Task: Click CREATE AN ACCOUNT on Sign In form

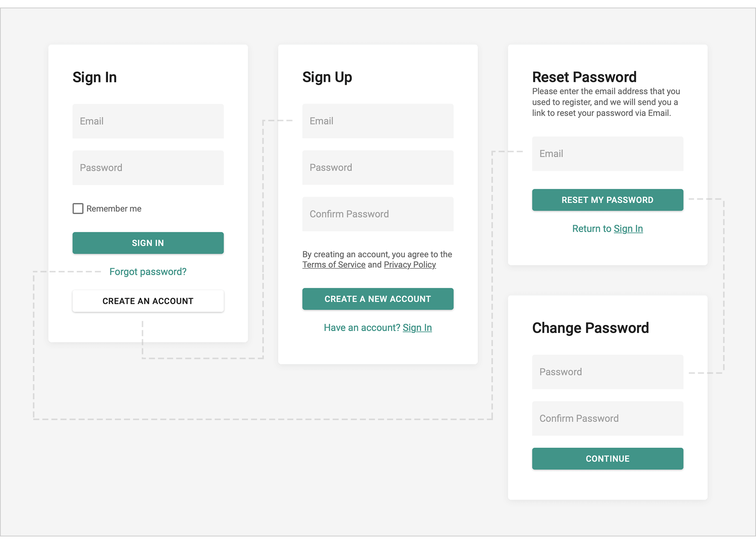Action: tap(148, 301)
